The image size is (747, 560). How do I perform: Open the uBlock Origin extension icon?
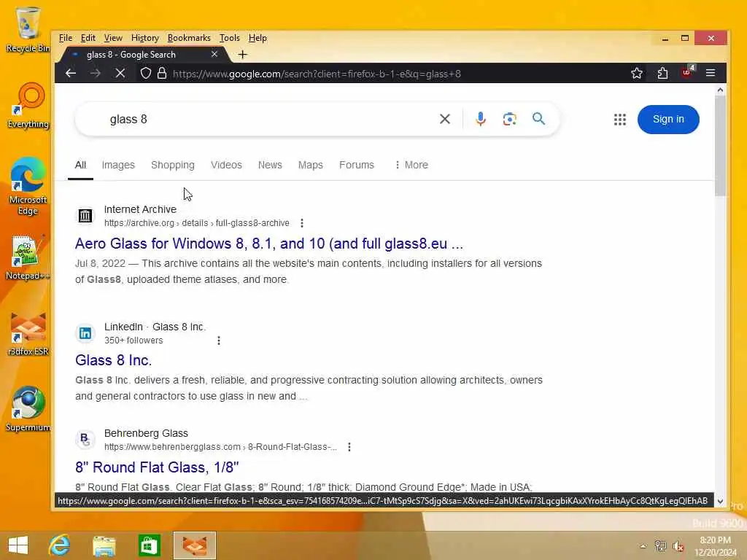(x=687, y=72)
